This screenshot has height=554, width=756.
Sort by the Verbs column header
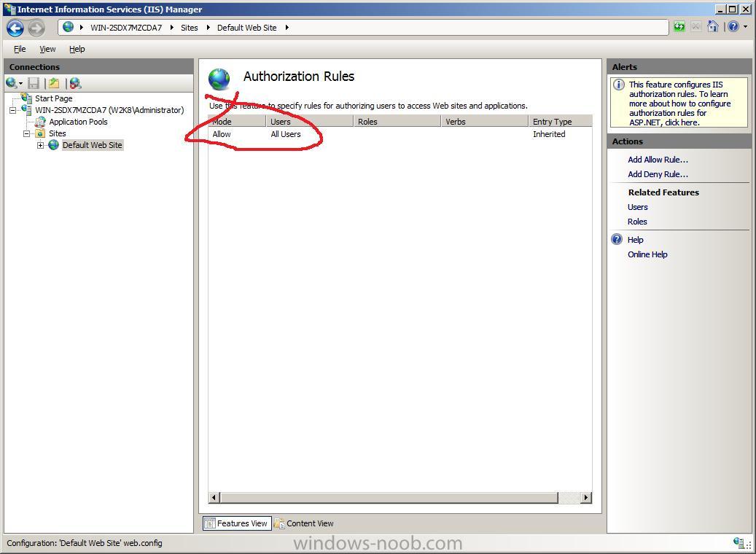[485, 122]
